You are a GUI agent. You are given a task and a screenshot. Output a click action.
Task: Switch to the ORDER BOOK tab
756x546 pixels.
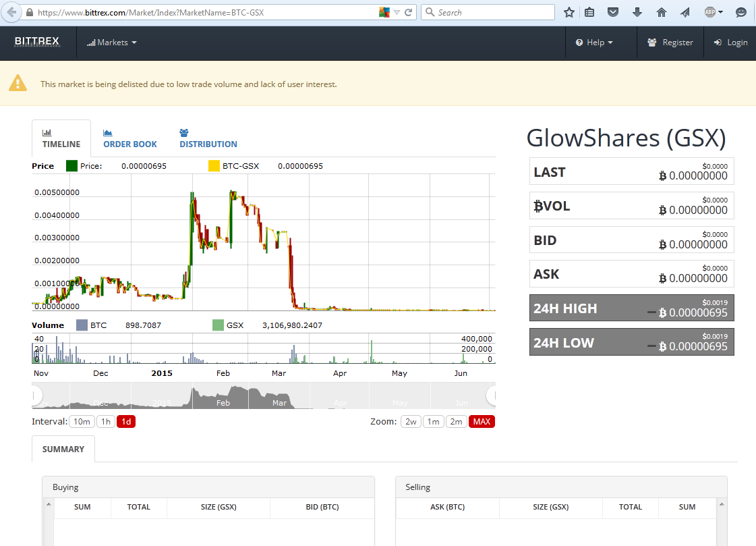(129, 138)
